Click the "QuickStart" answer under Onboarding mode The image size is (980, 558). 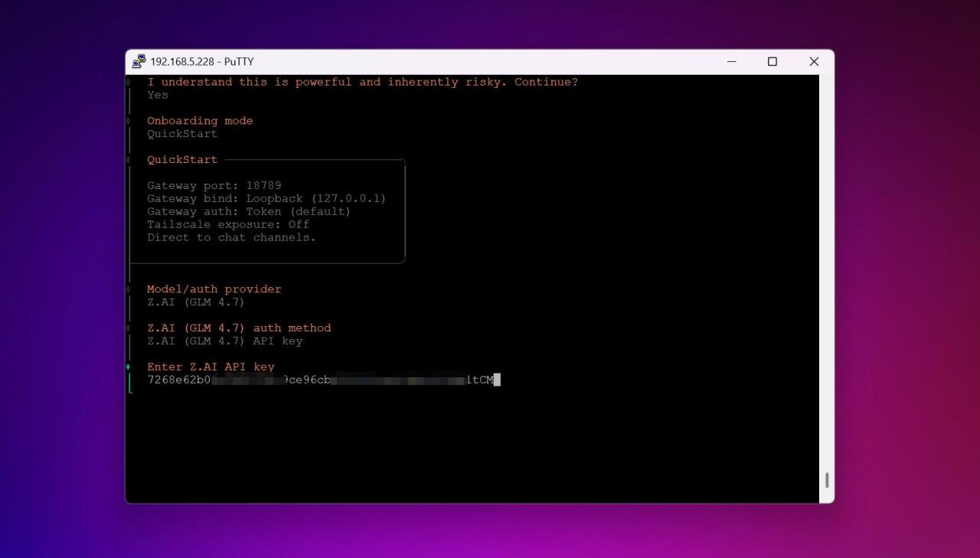182,134
